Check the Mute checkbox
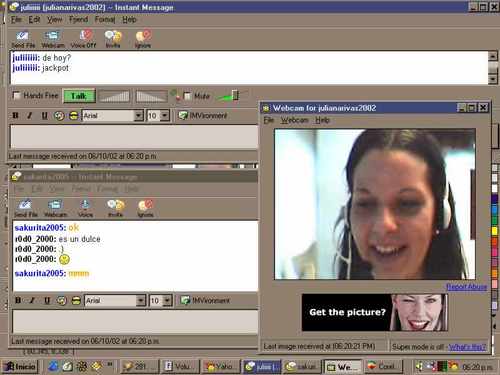500x375 pixels. tap(187, 96)
